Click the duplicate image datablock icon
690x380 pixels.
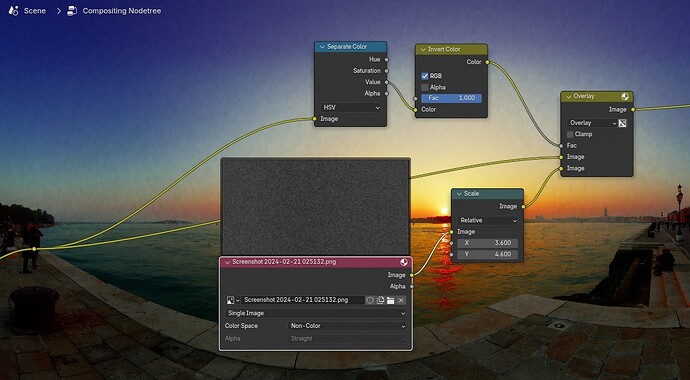380,300
